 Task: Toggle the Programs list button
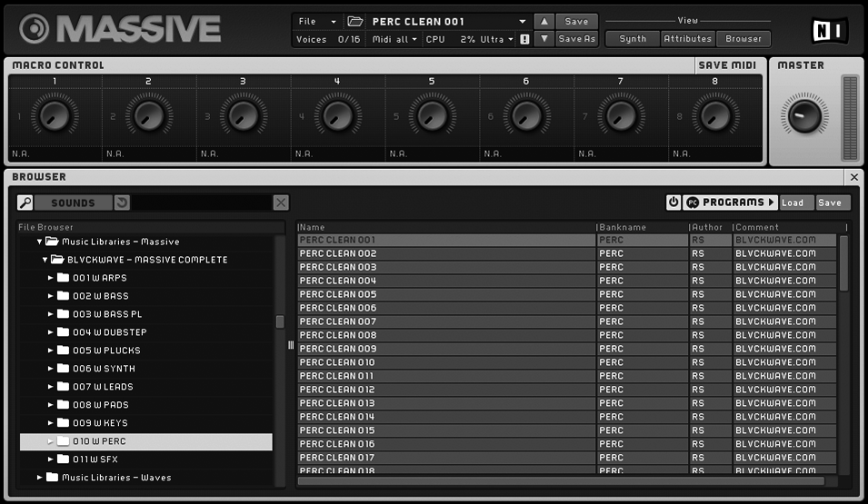(x=731, y=203)
